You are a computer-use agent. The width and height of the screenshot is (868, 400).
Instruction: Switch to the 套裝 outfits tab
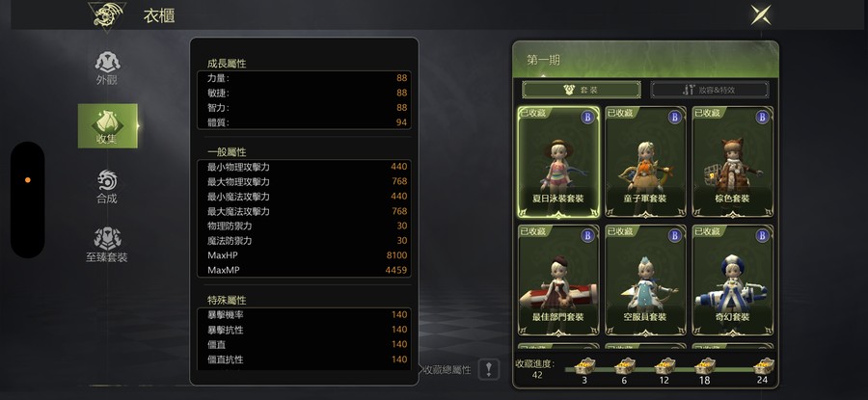[582, 90]
